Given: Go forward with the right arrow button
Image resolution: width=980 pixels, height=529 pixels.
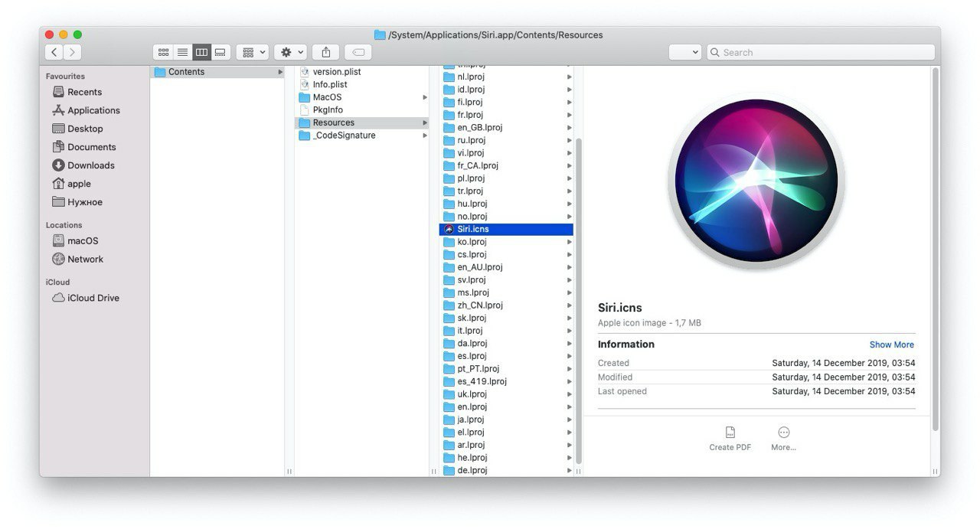Looking at the screenshot, I should 73,52.
